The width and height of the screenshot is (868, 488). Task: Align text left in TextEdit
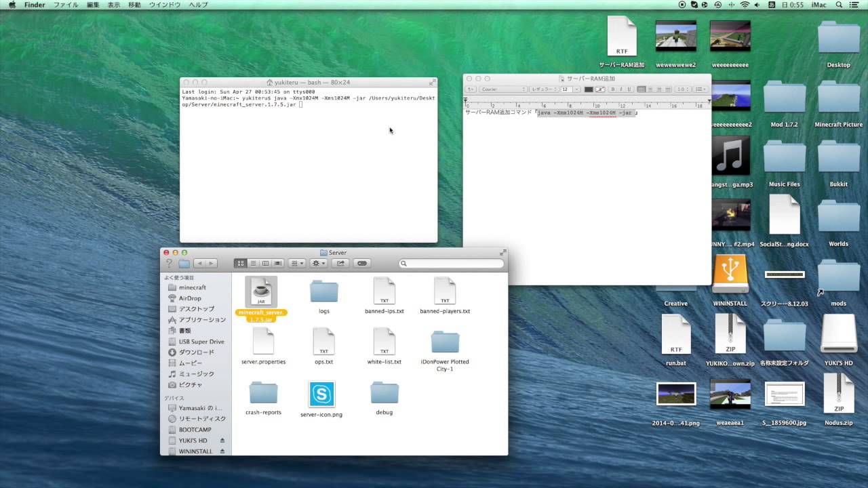[642, 89]
